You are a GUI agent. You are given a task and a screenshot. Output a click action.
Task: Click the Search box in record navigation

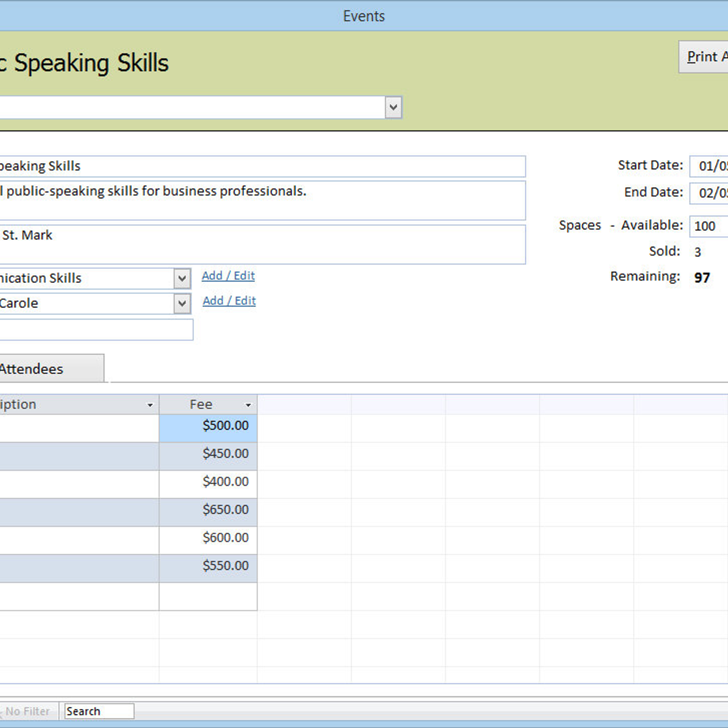(99, 711)
